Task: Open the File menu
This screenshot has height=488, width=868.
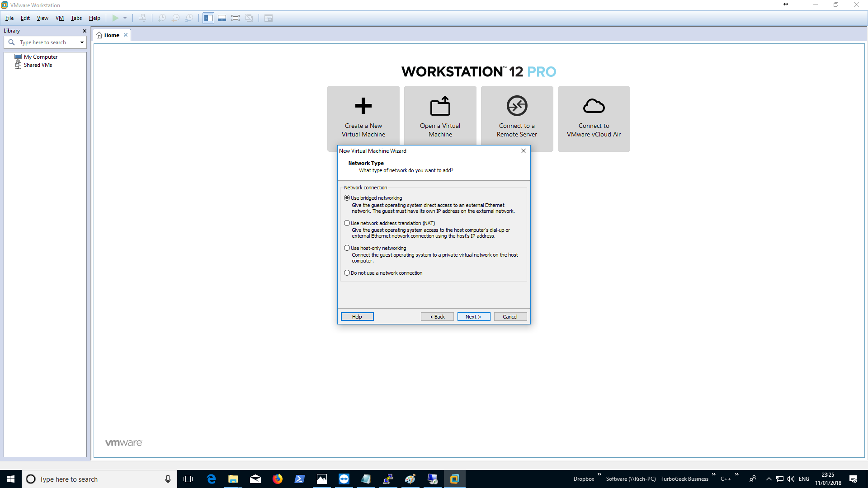Action: (9, 18)
